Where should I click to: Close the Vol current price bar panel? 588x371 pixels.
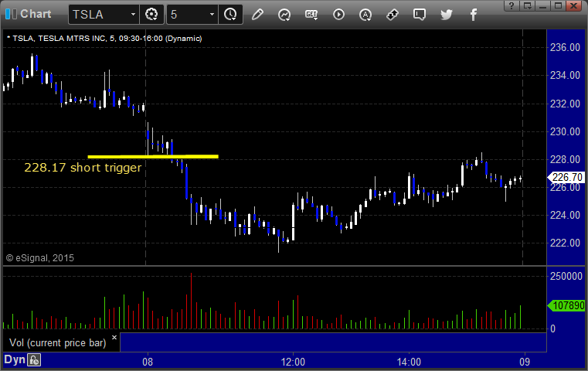114,337
